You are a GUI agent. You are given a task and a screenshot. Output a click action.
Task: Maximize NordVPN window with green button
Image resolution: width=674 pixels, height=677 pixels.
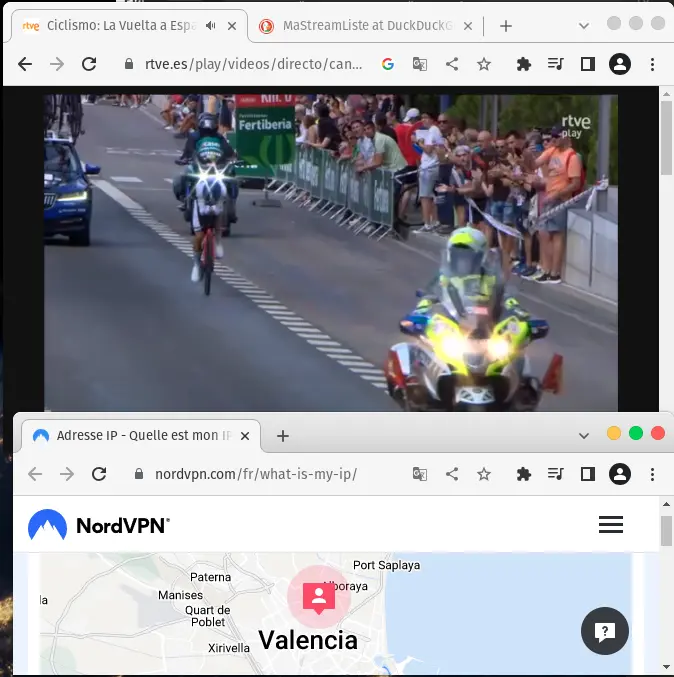[x=636, y=433]
